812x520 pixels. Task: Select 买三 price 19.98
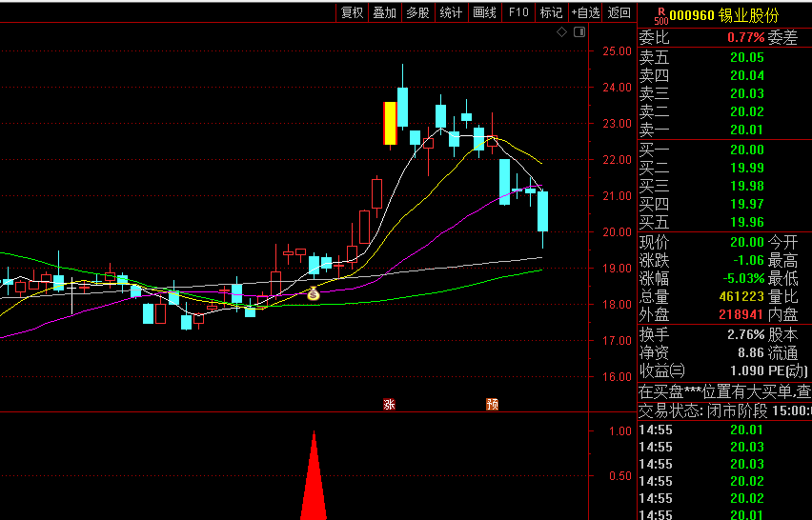coord(747,187)
